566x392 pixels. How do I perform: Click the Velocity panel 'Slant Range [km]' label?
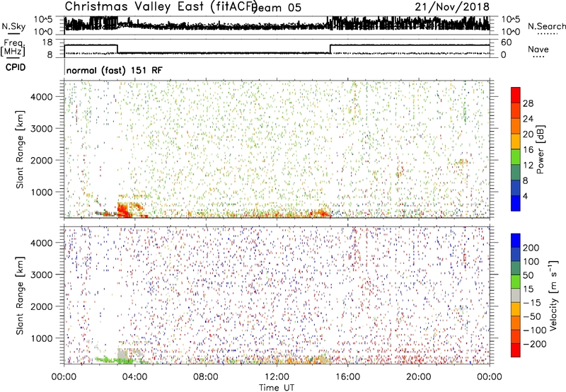coord(20,296)
